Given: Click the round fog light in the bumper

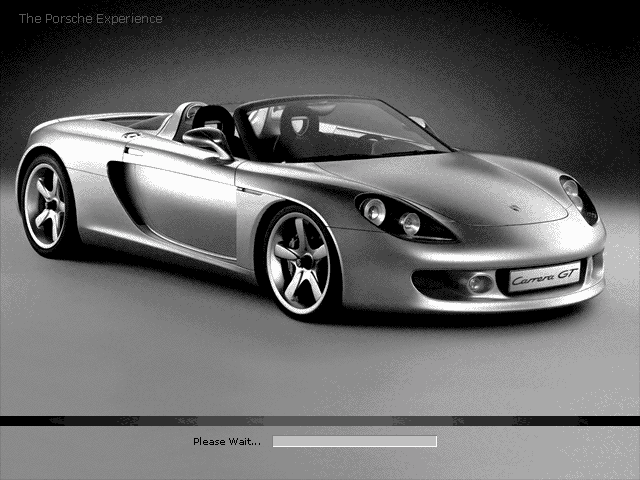Looking at the screenshot, I should [479, 283].
